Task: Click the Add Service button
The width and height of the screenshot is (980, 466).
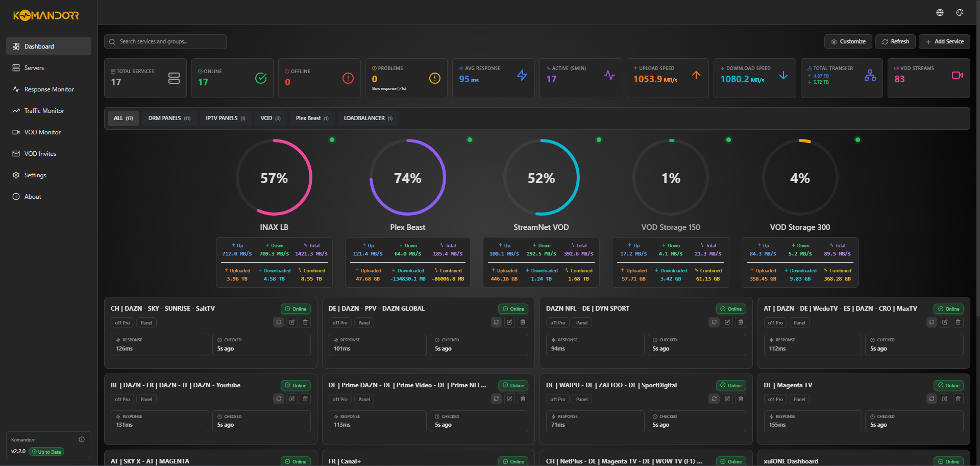Action: (x=944, y=41)
